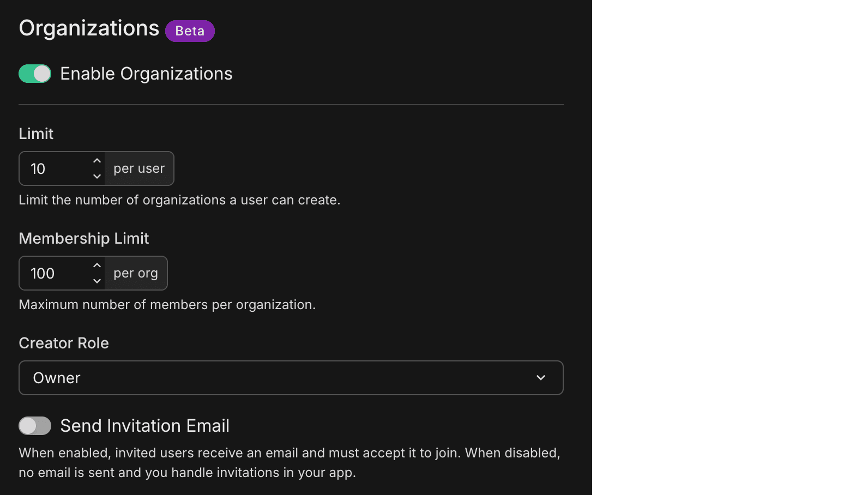Decrease the Membership Limit value
This screenshot has height=495, width=868.
pyautogui.click(x=97, y=281)
